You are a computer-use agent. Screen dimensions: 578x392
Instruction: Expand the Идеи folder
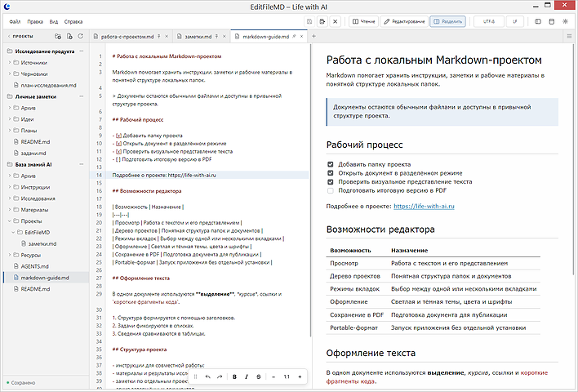[10, 119]
